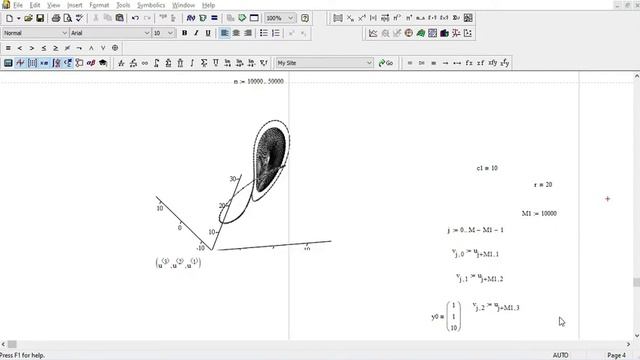
Task: Insert polar plot
Action: tap(409, 33)
